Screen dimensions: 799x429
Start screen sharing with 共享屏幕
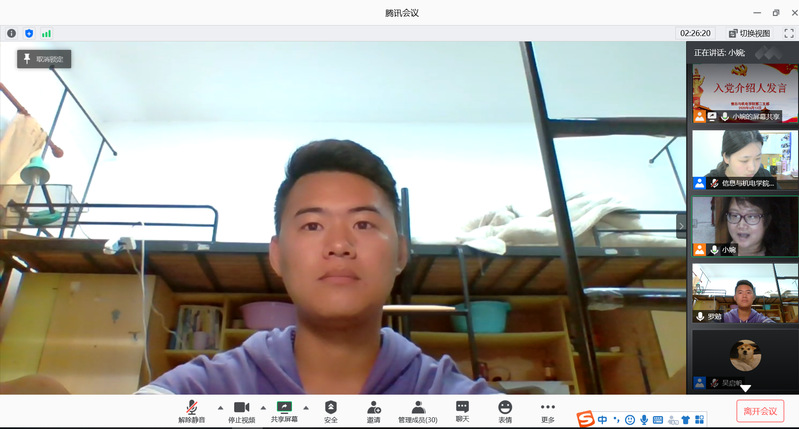tap(284, 411)
